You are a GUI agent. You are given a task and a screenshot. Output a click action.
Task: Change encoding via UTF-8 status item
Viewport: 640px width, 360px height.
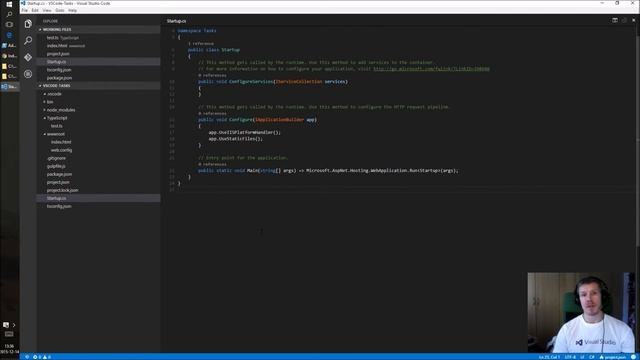click(x=570, y=357)
